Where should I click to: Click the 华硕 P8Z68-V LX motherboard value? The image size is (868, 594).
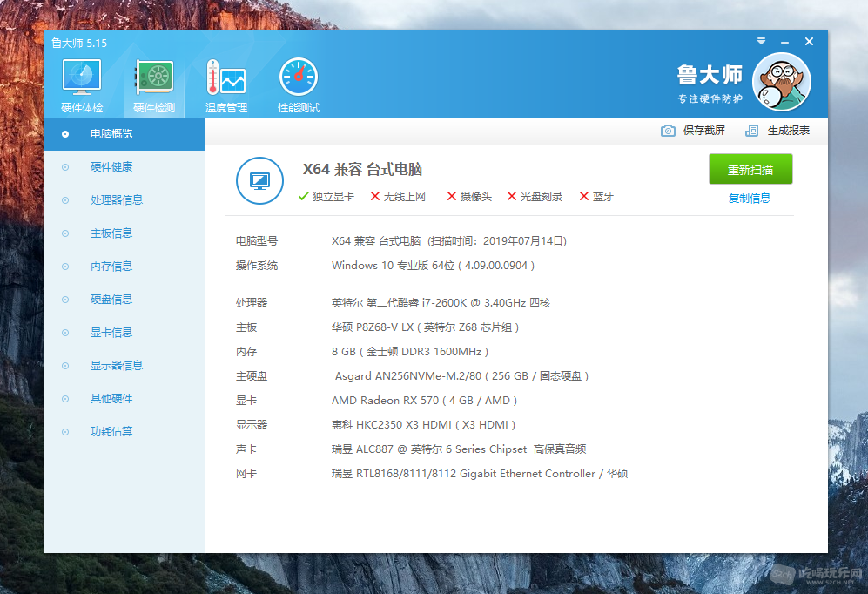(x=425, y=327)
